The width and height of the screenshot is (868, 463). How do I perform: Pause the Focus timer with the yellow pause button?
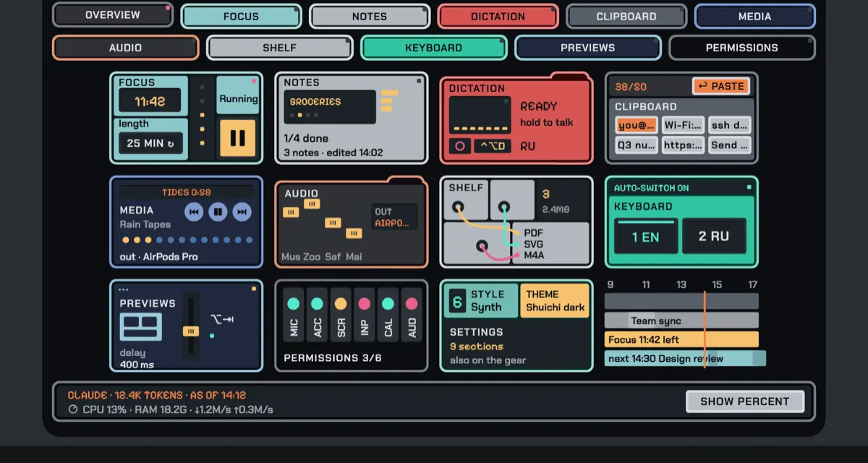coord(237,138)
